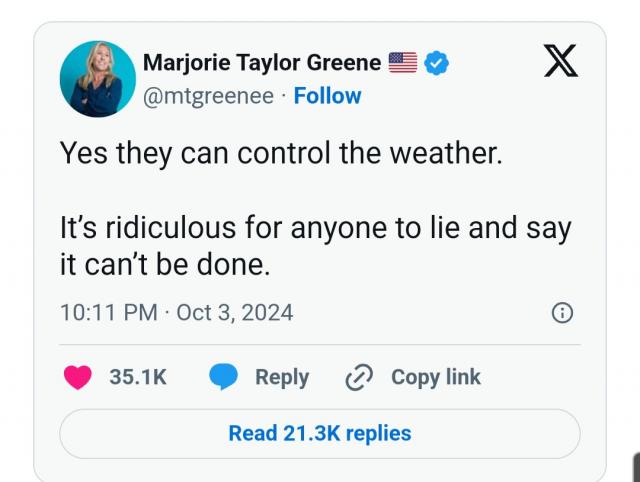The width and height of the screenshot is (640, 482).
Task: Open Marjorie Taylor Greene's profile picture
Action: coord(98,79)
